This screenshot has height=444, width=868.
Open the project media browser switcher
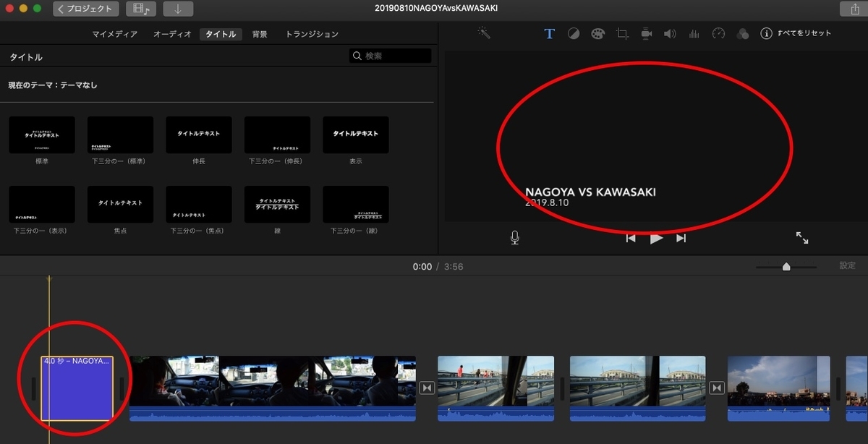(x=140, y=9)
